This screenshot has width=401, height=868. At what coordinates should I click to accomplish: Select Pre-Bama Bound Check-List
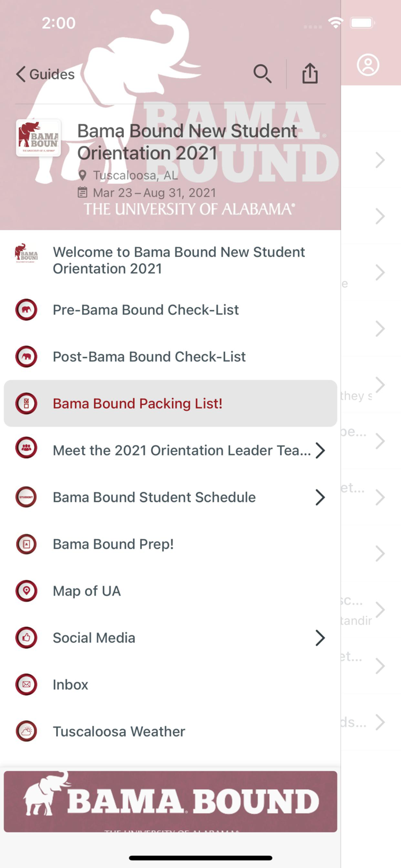tap(146, 310)
